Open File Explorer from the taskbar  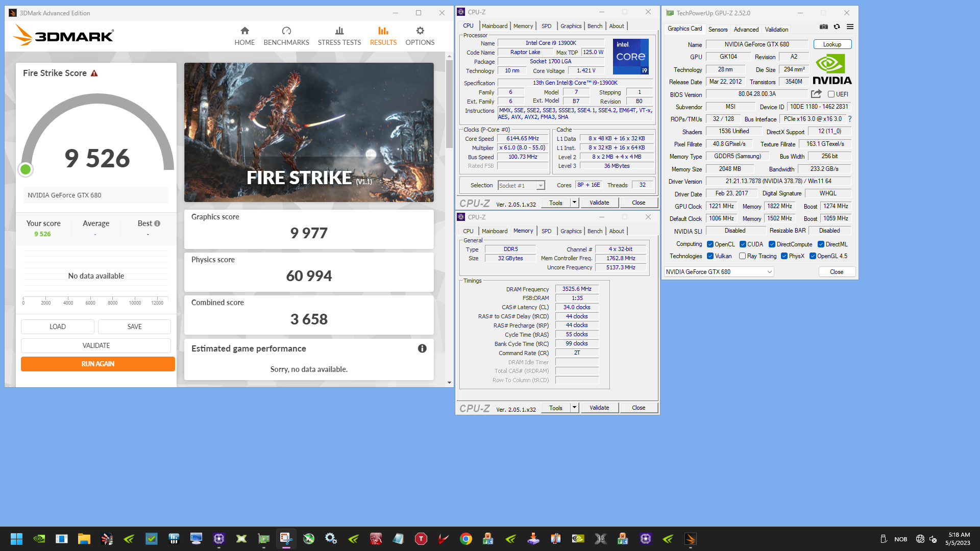pyautogui.click(x=84, y=539)
